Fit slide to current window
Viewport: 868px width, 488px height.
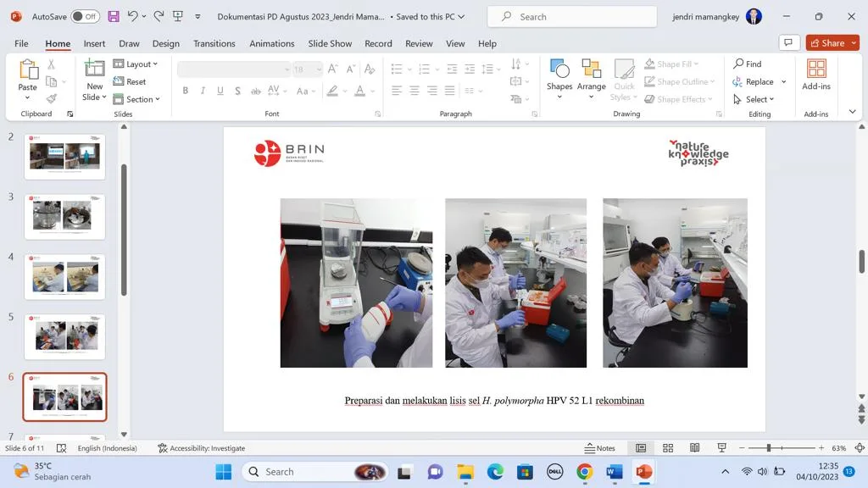860,447
